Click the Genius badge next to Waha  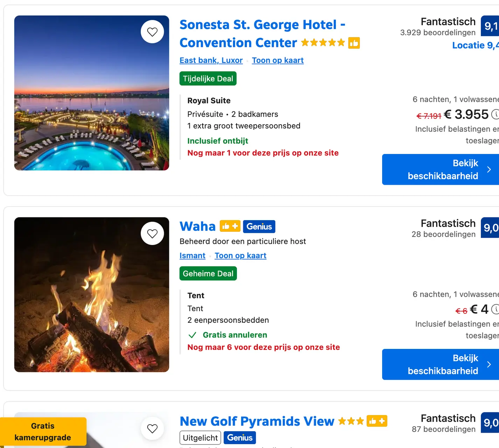(x=259, y=226)
